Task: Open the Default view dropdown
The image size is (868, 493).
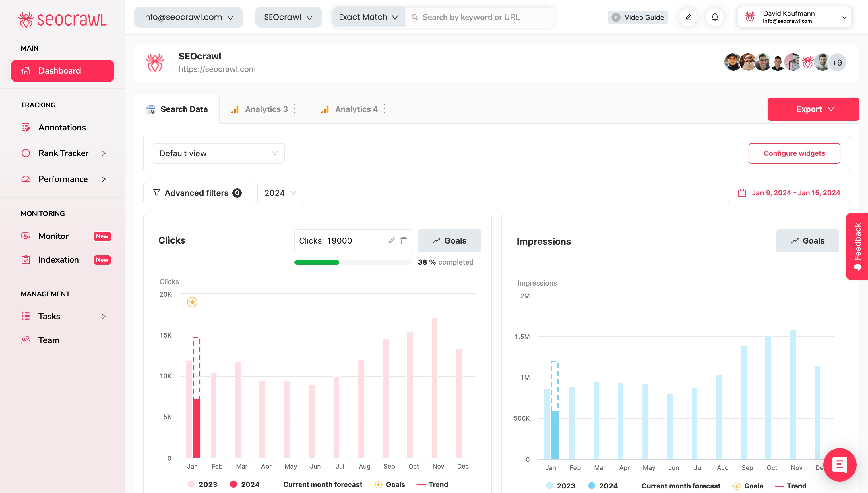Action: [218, 153]
